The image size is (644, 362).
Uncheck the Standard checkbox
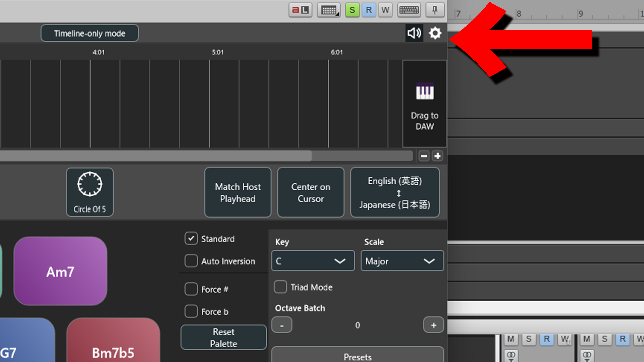(x=191, y=239)
